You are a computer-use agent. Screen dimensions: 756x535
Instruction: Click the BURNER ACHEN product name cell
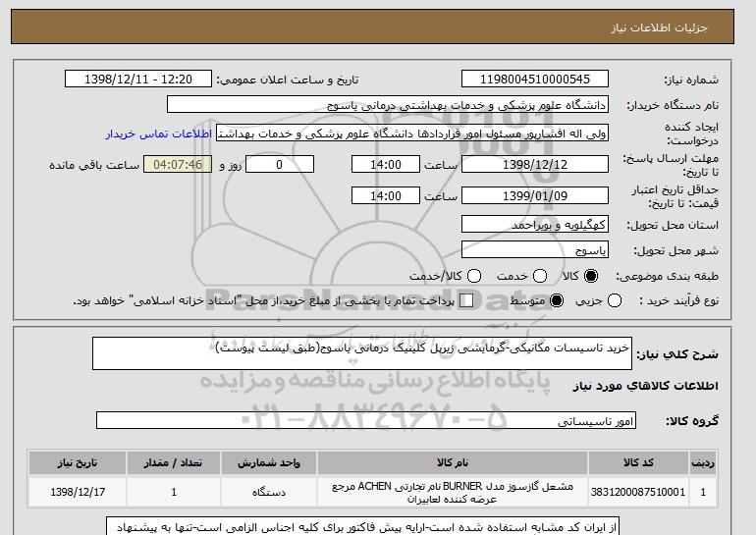click(x=453, y=492)
